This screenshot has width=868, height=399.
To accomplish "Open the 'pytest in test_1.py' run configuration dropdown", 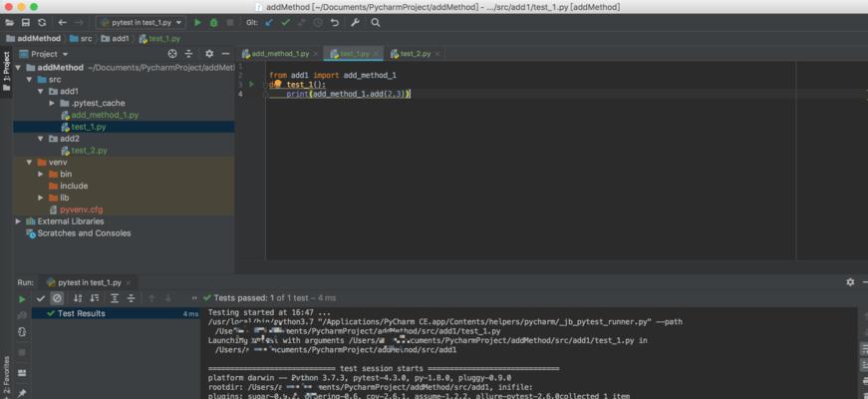I will pos(142,23).
